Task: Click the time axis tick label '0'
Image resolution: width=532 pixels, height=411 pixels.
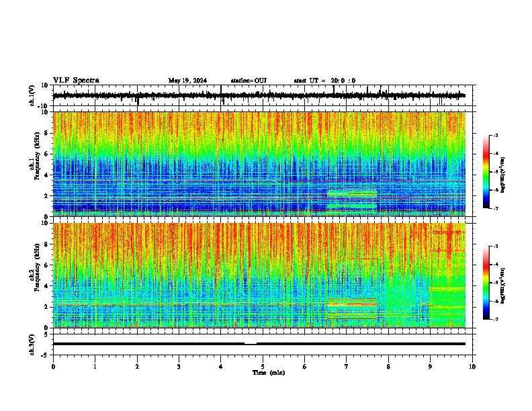Action: tap(53, 366)
